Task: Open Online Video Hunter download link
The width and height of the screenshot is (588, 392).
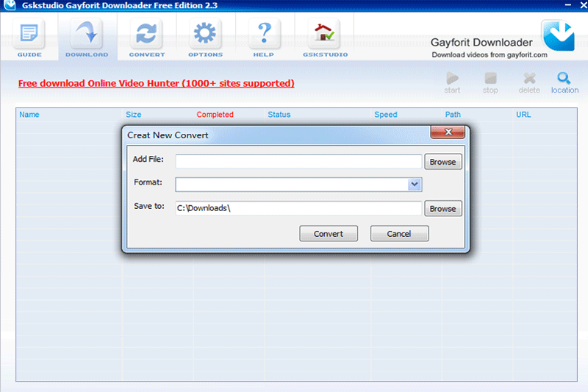Action: click(x=156, y=83)
